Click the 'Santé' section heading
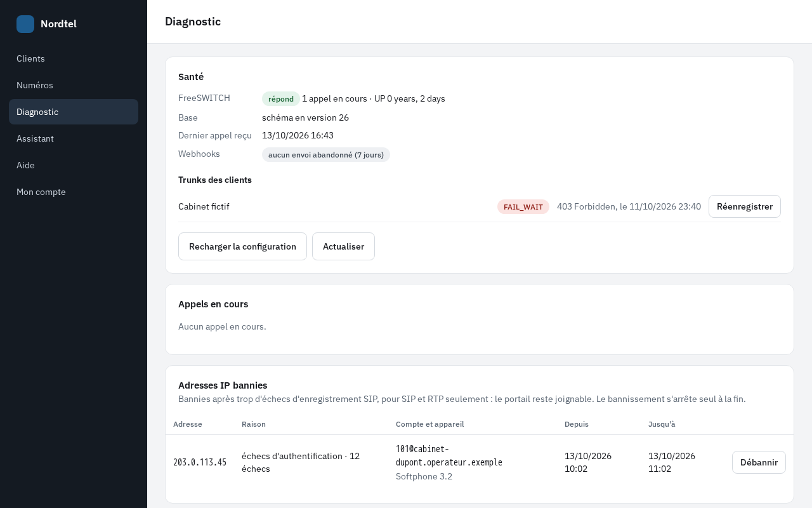The height and width of the screenshot is (508, 812). click(x=191, y=77)
